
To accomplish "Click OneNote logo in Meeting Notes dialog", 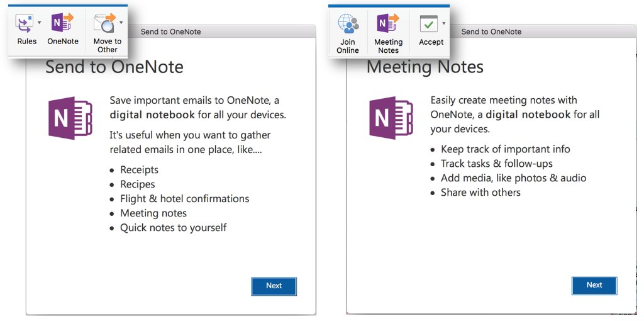I will click(x=391, y=118).
